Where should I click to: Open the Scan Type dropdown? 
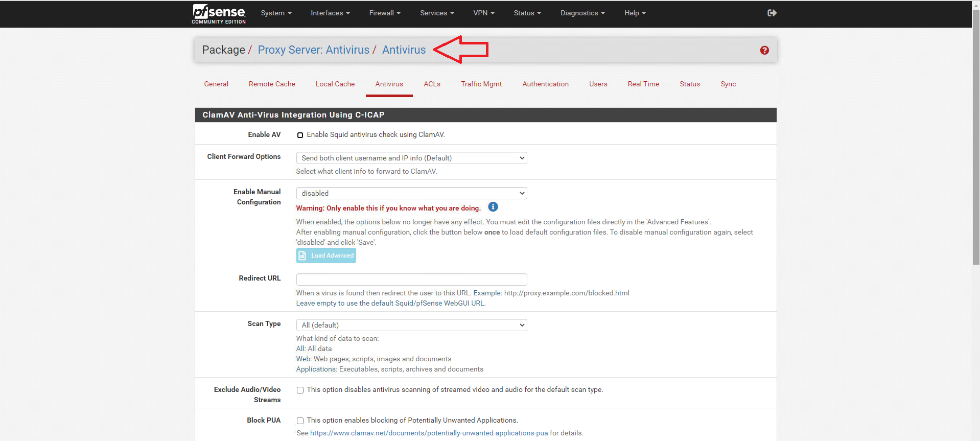(411, 325)
